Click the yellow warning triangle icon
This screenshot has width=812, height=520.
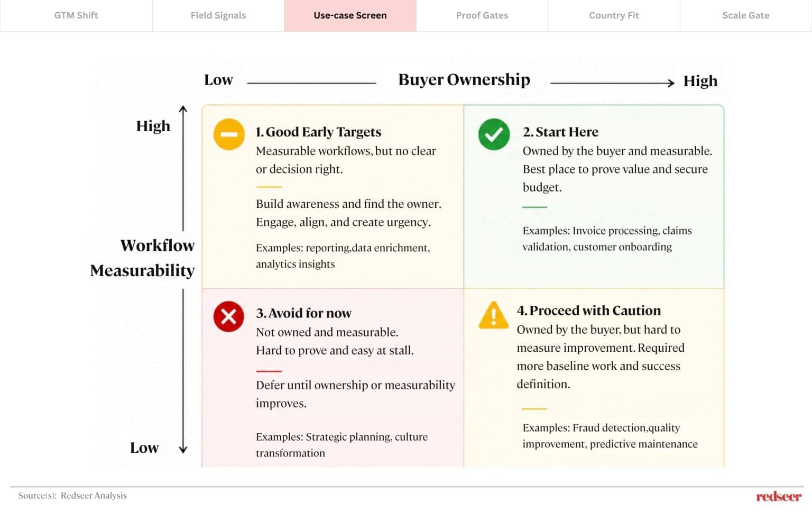point(493,315)
